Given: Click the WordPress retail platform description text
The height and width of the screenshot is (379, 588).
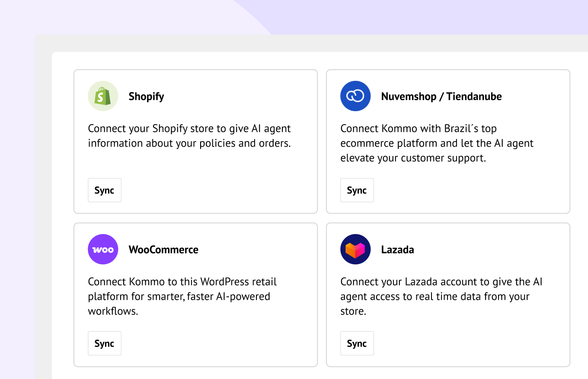Looking at the screenshot, I should point(182,296).
